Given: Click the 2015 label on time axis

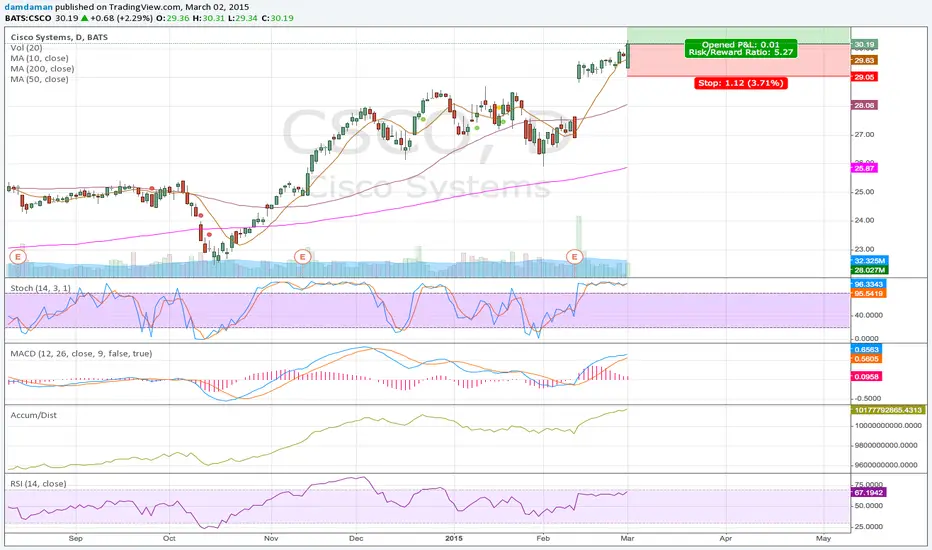Looking at the screenshot, I should pos(454,538).
